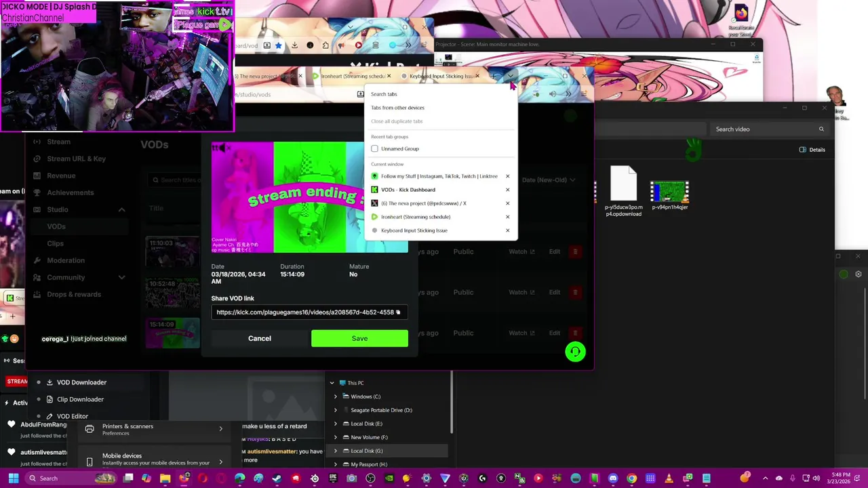Open File Explorer from the taskbar

[x=165, y=479]
